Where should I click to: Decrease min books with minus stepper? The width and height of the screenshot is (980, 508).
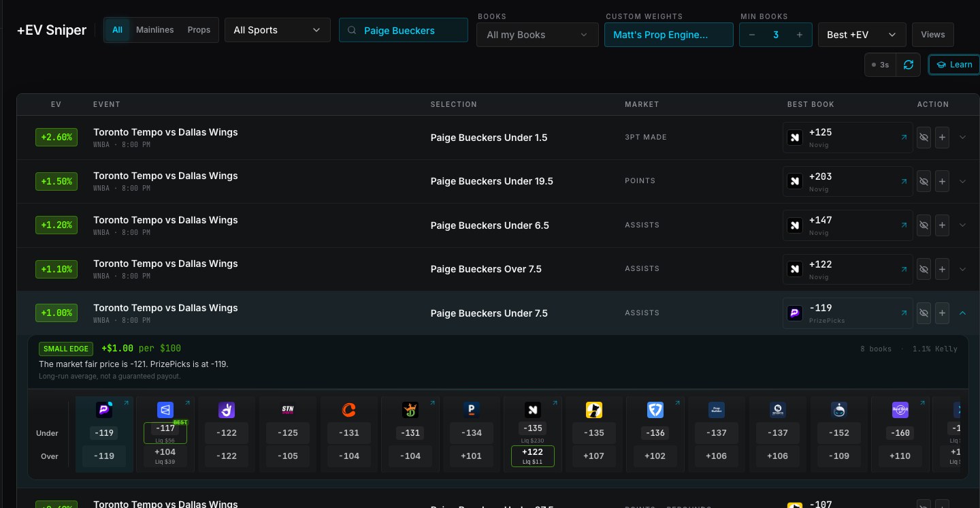pyautogui.click(x=752, y=35)
